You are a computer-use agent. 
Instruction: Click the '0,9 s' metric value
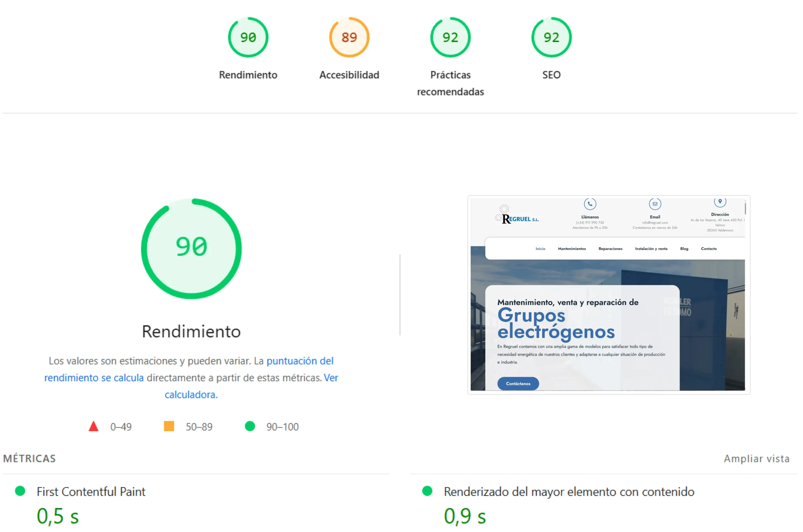(x=465, y=516)
